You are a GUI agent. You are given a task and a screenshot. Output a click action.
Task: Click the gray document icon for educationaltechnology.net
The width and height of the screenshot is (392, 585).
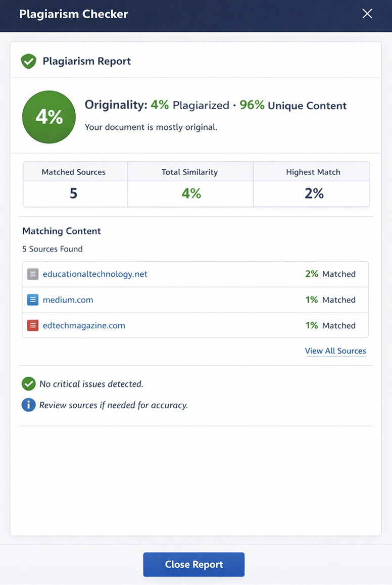click(x=33, y=274)
